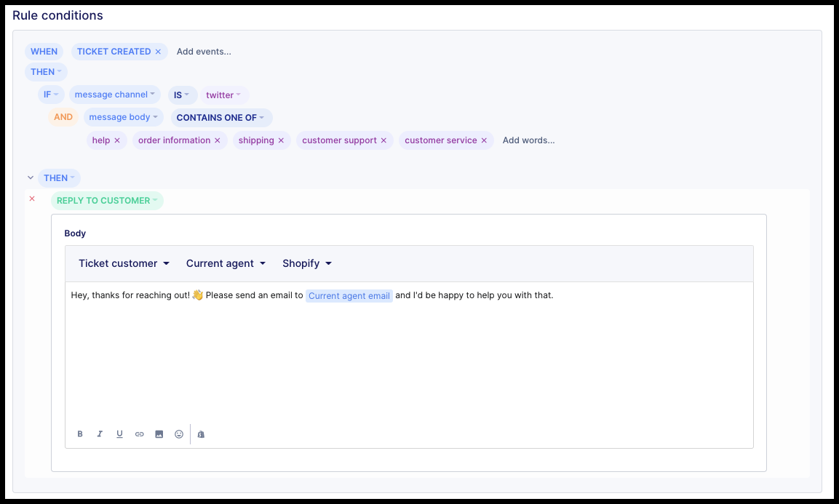This screenshot has width=839, height=504.
Task: Change the 'message channel' field dropdown
Action: point(114,95)
